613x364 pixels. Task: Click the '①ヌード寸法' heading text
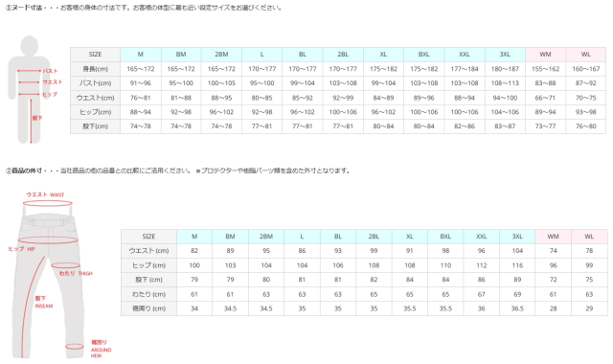(x=23, y=8)
